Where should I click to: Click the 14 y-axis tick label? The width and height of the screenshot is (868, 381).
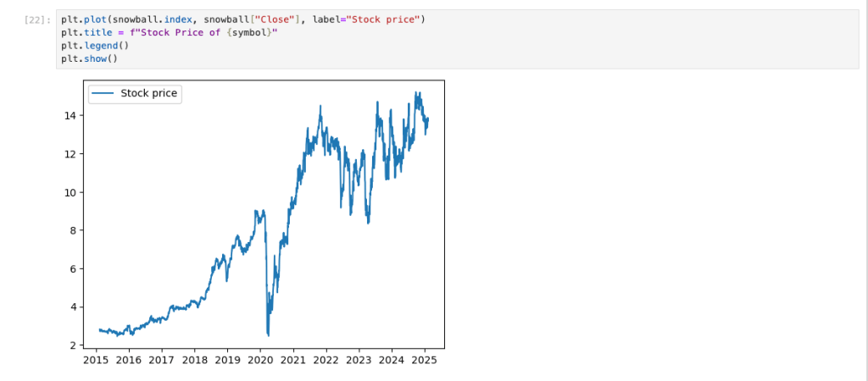(73, 115)
